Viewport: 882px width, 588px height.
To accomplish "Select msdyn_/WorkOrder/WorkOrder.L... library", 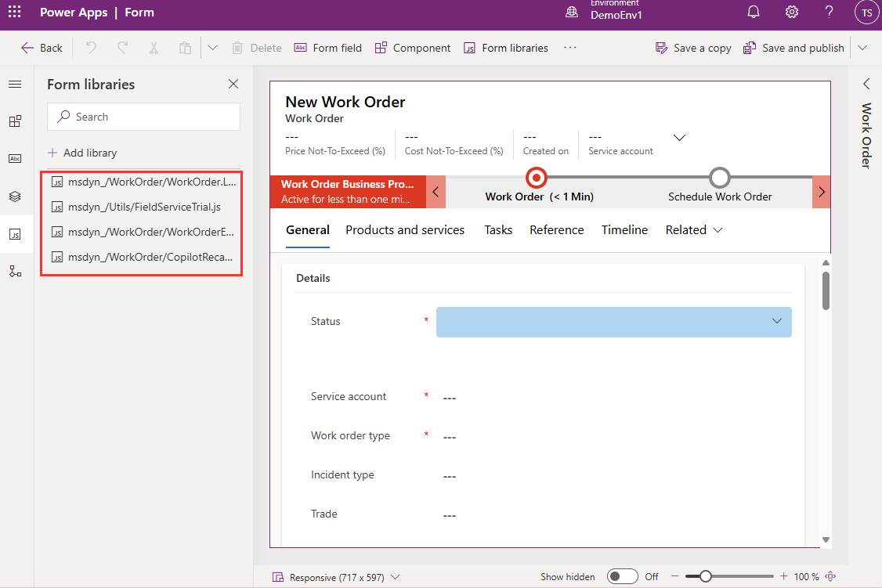I will point(143,182).
